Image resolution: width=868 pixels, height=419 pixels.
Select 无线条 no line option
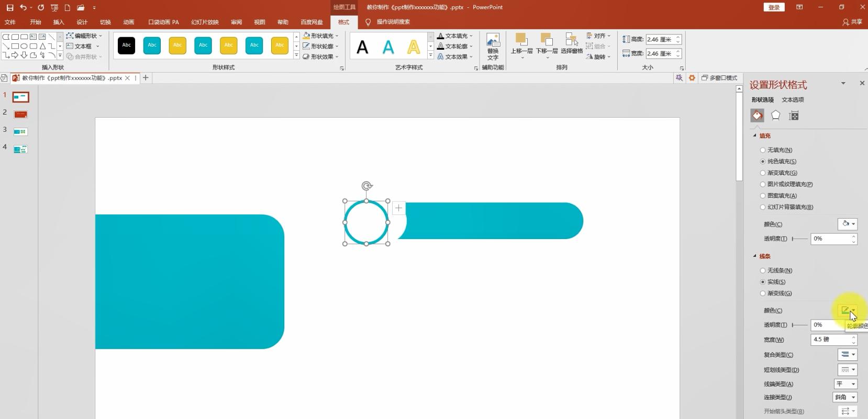click(x=776, y=270)
